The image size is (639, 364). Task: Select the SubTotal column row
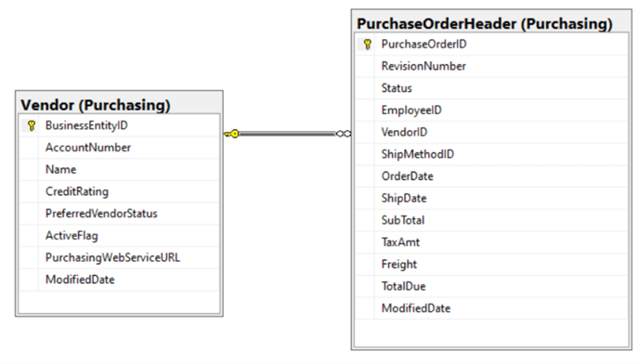[x=492, y=220]
